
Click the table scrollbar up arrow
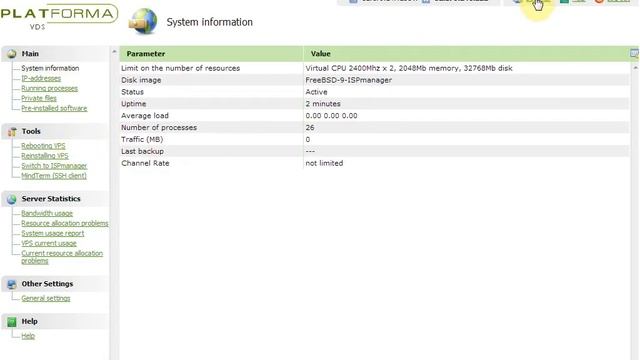coord(635,68)
